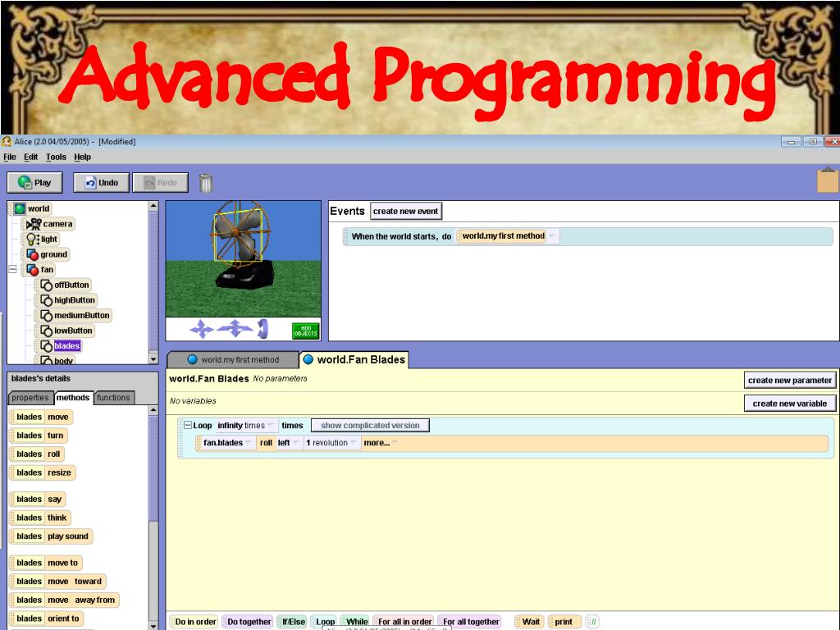Select fan object in the tree
840x630 pixels.
tap(47, 269)
